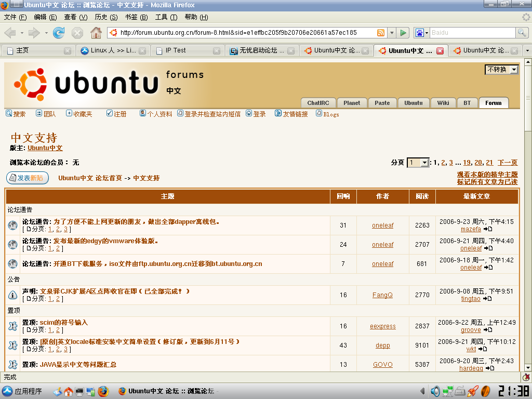Jump to latest post icon in vmware体验版 row
The width and height of the screenshot is (532, 399).
coord(488,248)
